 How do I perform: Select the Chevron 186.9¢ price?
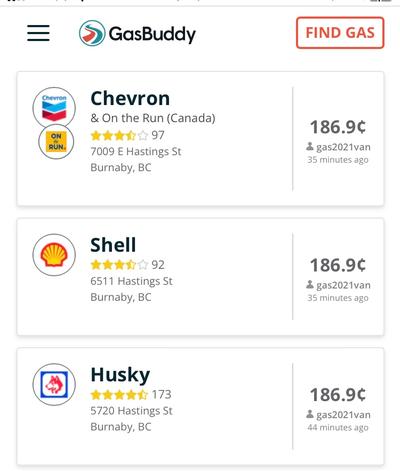pos(338,127)
